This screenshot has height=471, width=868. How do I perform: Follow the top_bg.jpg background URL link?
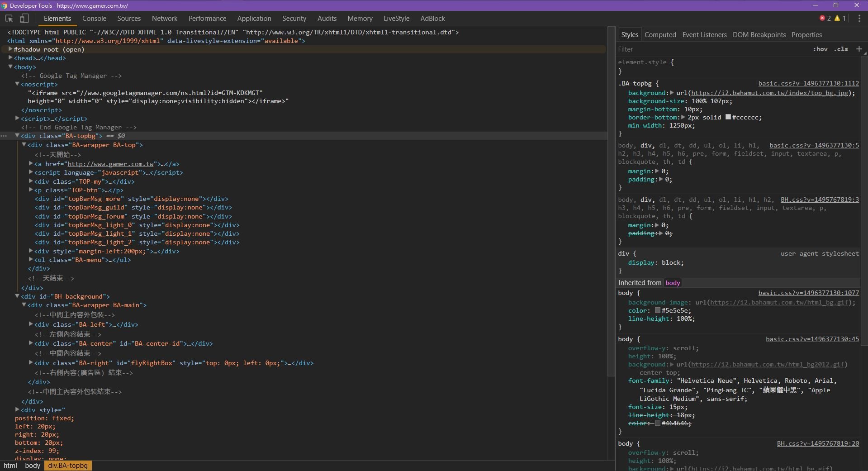(x=769, y=93)
